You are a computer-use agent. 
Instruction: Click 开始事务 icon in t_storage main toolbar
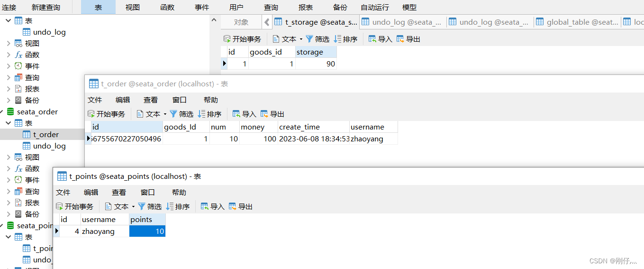point(227,39)
